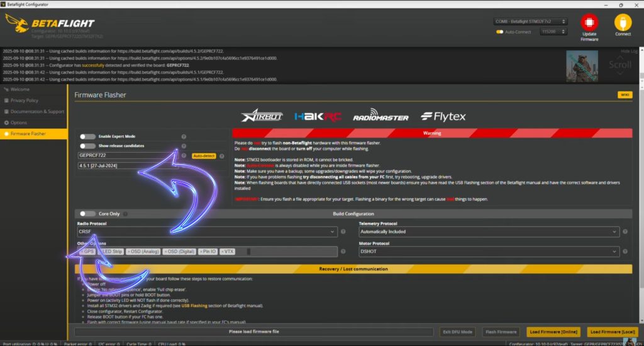This screenshot has height=346, width=644.
Task: Click the Exit DFU Mode button
Action: point(457,332)
